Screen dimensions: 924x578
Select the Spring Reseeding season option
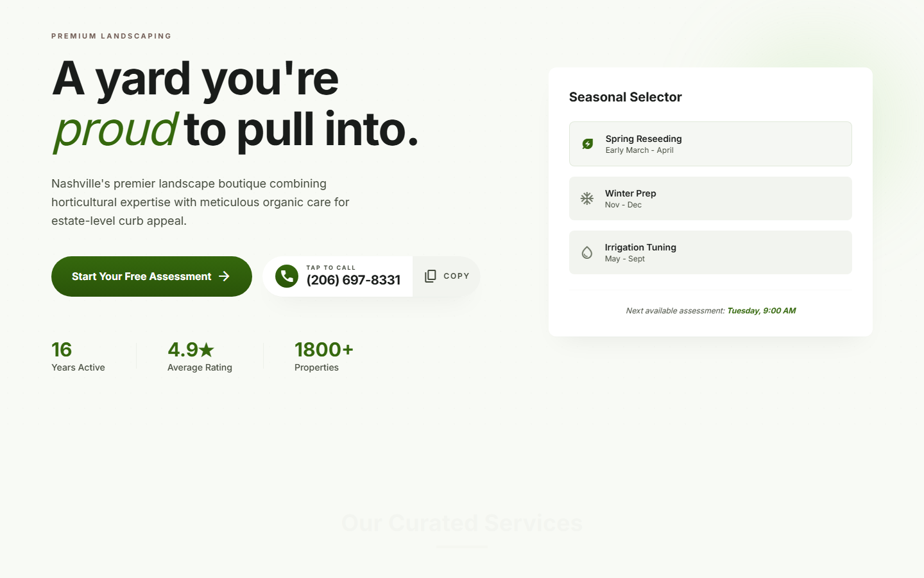point(710,144)
